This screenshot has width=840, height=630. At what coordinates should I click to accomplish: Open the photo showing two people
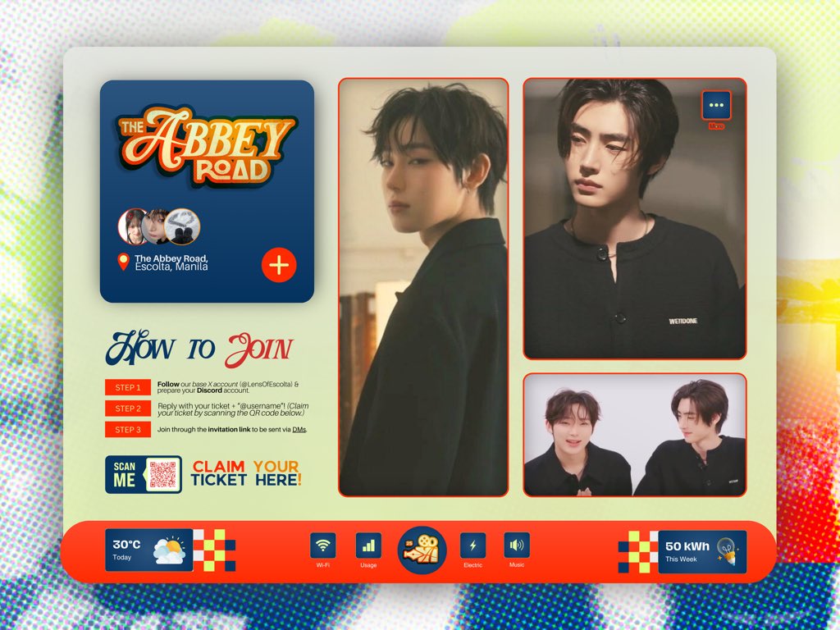coord(635,435)
